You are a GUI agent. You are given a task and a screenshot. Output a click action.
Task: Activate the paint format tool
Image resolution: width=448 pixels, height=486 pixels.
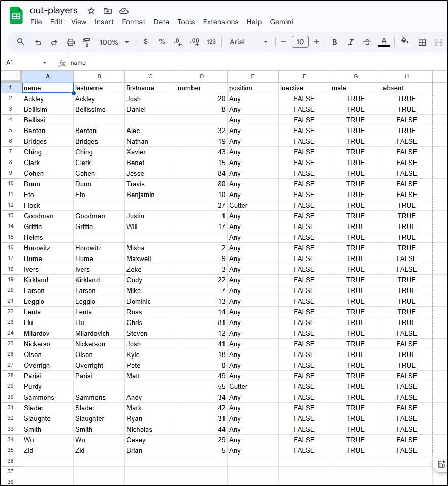click(86, 42)
